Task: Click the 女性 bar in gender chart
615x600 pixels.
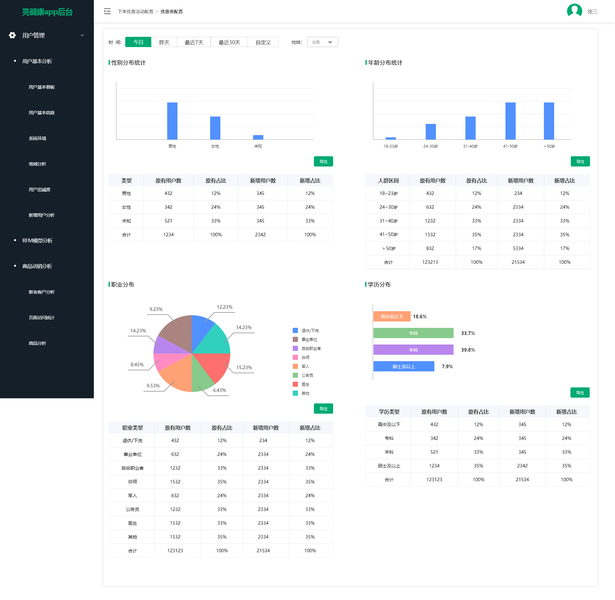Action: tap(215, 128)
